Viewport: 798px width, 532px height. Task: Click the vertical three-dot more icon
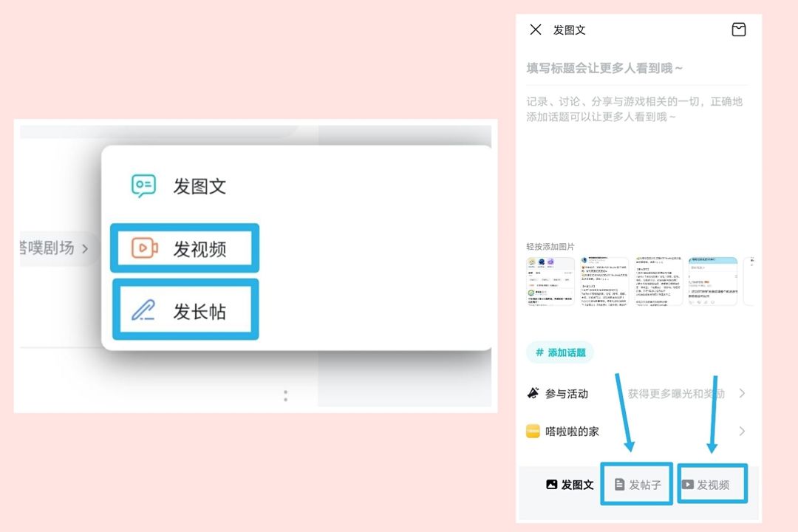[285, 395]
